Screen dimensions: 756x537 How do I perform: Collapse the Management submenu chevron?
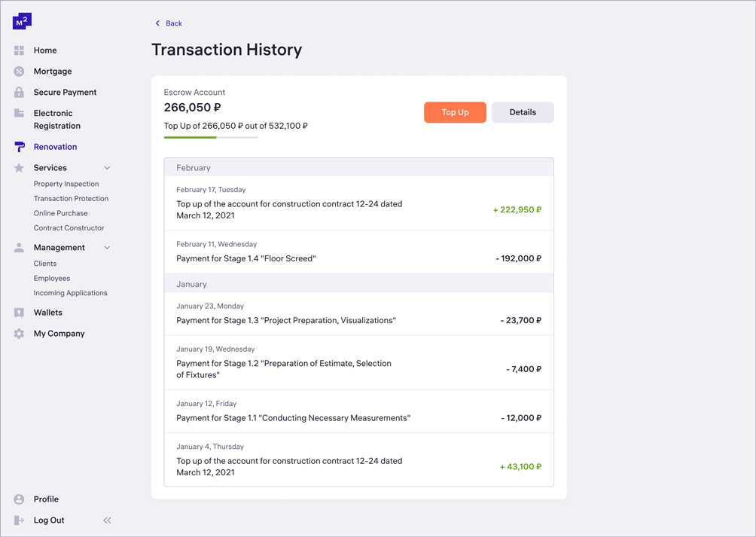pos(107,248)
